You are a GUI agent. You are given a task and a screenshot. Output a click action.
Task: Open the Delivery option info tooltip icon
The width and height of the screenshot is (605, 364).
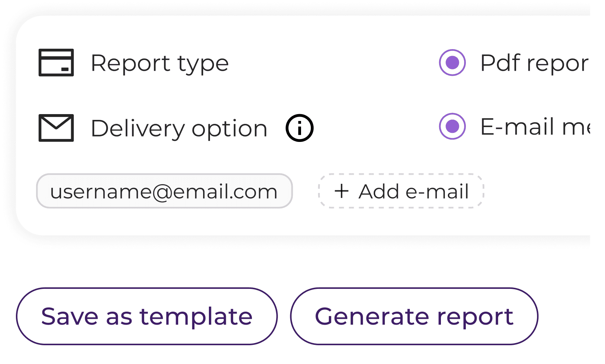(x=300, y=128)
